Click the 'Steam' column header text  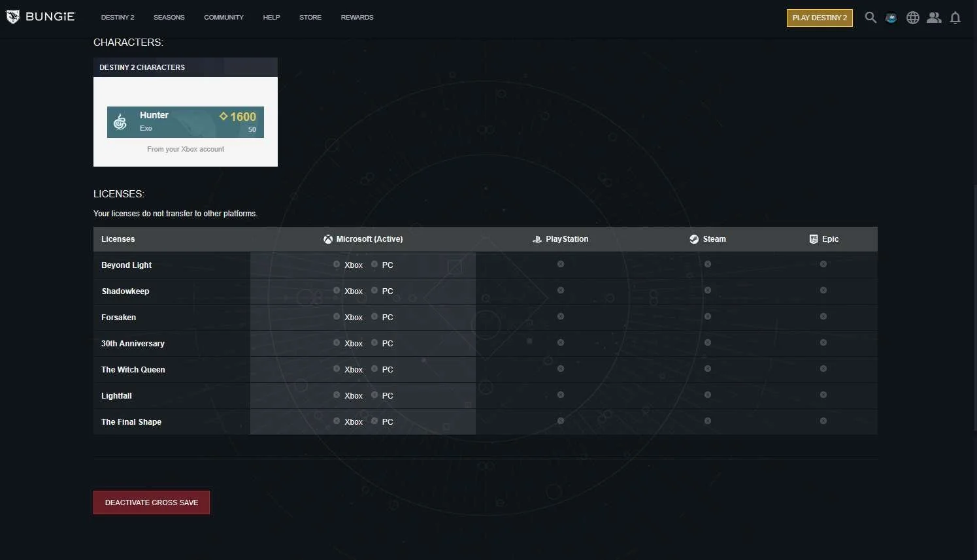click(x=714, y=239)
